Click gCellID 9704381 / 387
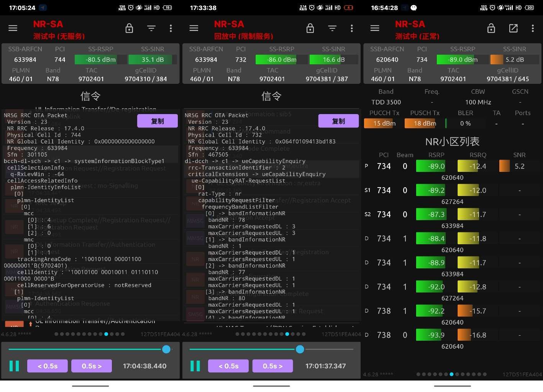This screenshot has height=392, width=543. tap(327, 79)
